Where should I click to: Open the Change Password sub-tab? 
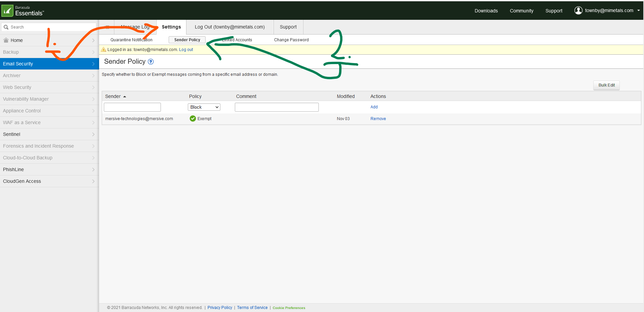pyautogui.click(x=291, y=40)
